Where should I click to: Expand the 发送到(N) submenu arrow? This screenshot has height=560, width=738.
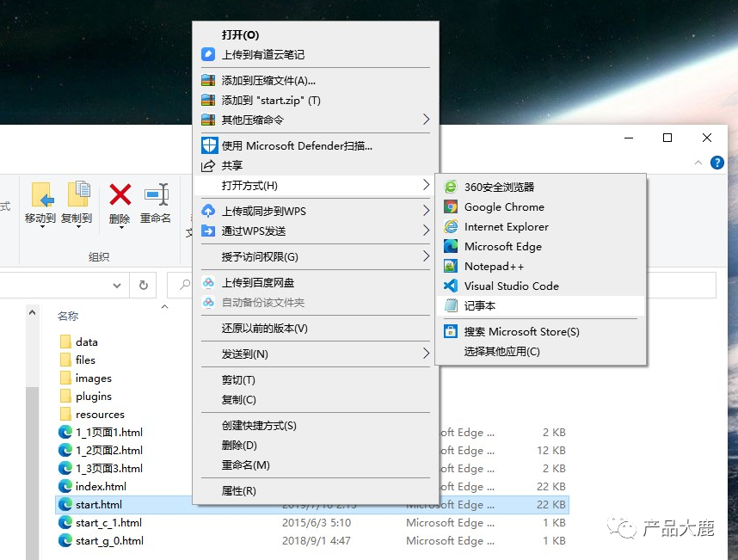point(426,354)
